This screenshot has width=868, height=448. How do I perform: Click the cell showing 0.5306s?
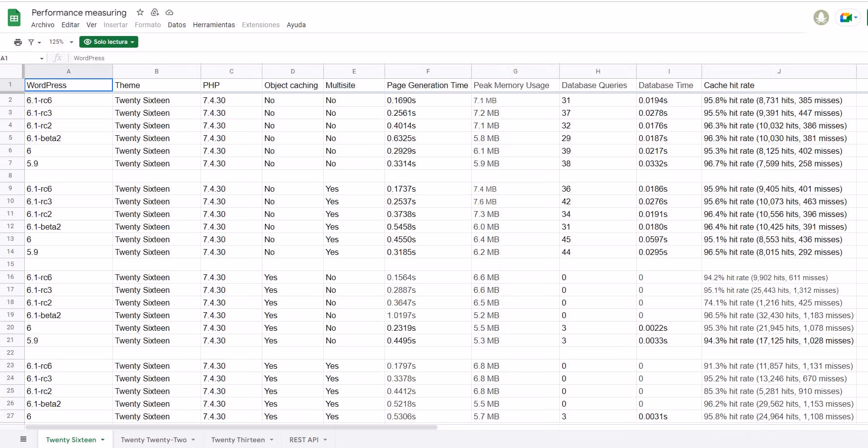428,416
